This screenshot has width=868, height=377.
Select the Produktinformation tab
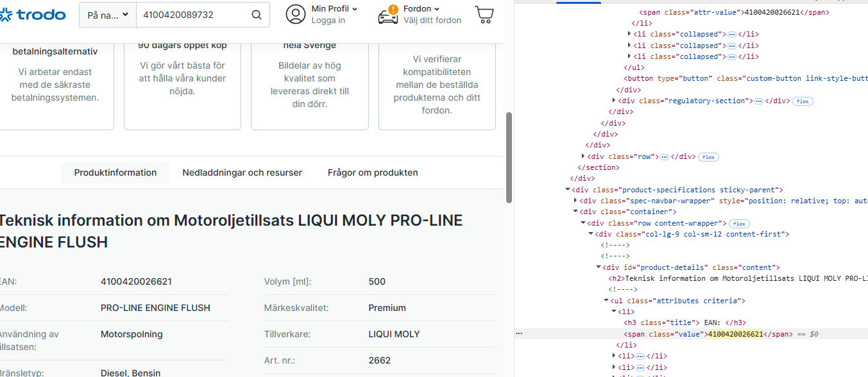pos(115,172)
